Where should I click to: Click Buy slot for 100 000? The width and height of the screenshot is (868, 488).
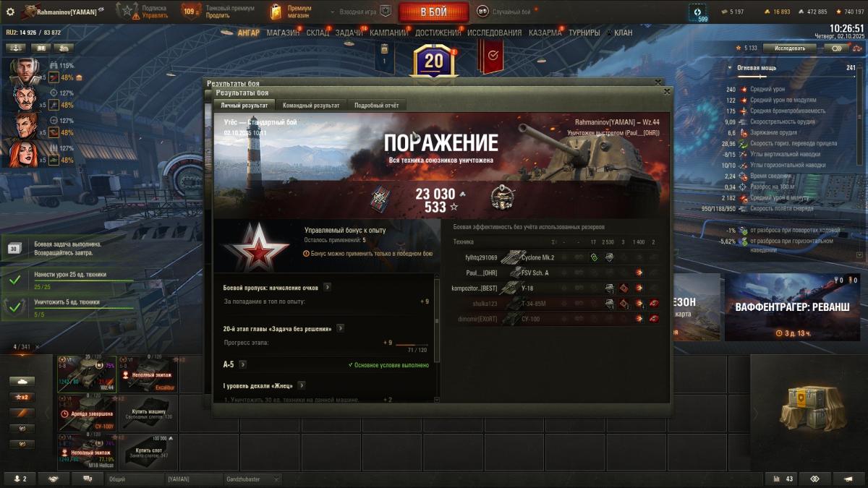(148, 452)
